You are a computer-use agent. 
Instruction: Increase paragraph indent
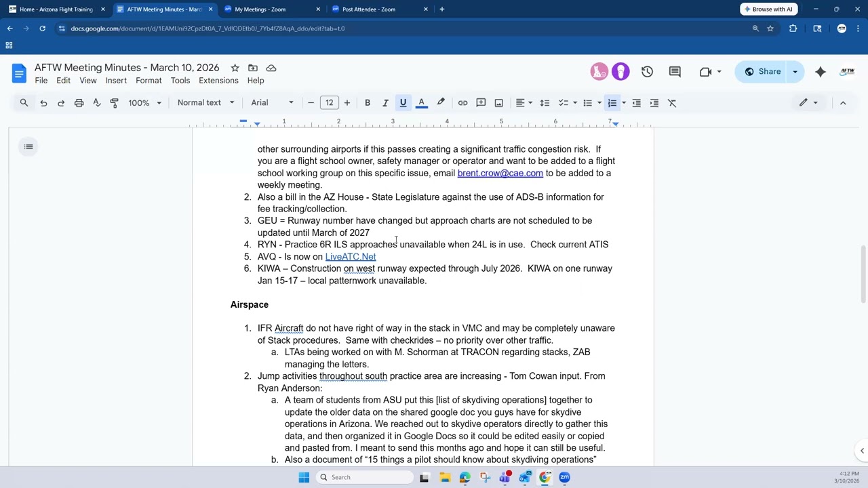[654, 103]
